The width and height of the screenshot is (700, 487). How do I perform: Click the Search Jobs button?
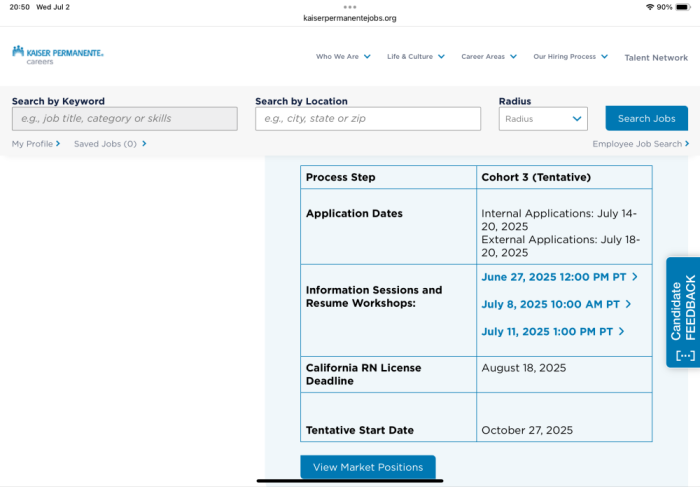click(646, 119)
